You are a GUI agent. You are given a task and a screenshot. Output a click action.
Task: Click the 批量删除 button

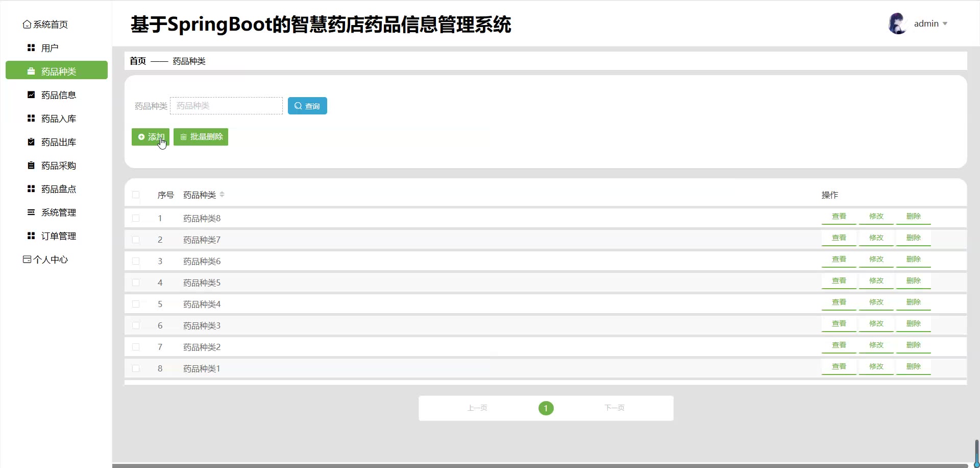201,137
